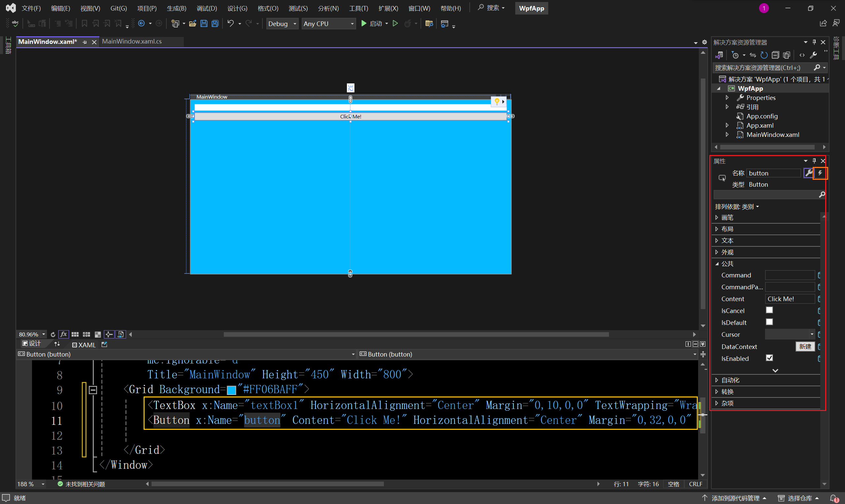The image size is (845, 504).
Task: Click the Properties pencil/edit icon
Action: click(809, 173)
